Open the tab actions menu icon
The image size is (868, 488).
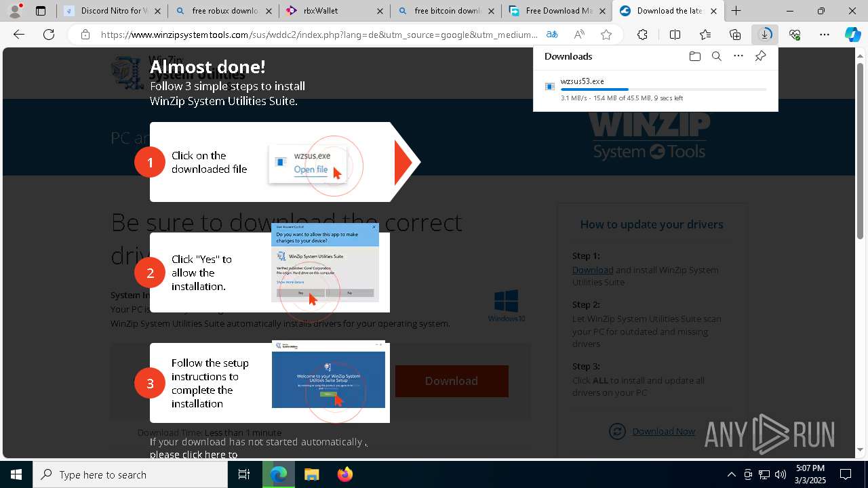41,11
